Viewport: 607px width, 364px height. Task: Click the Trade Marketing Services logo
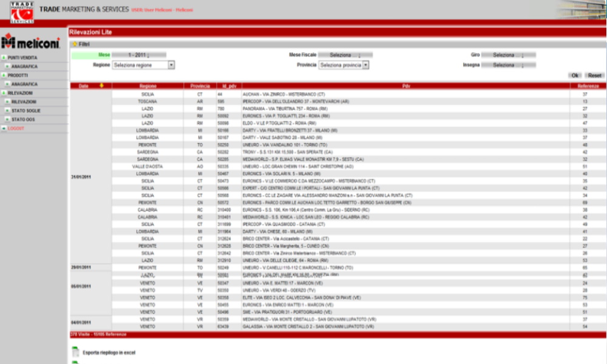pos(22,12)
